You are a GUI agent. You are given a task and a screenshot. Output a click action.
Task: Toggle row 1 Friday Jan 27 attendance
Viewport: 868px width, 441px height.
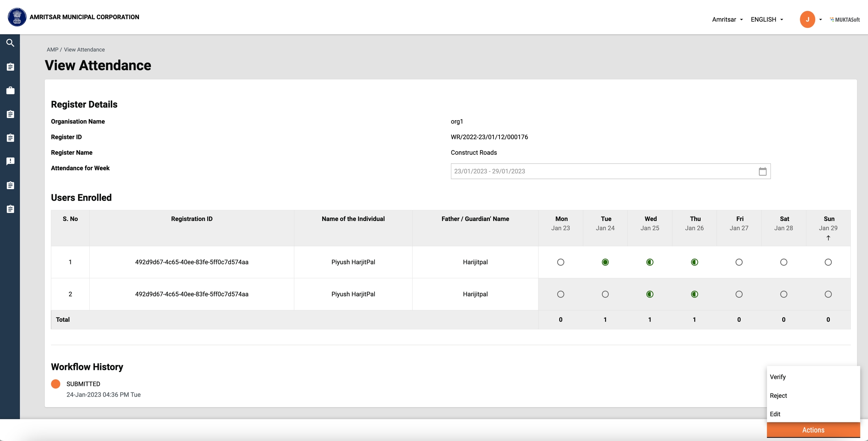tap(739, 262)
